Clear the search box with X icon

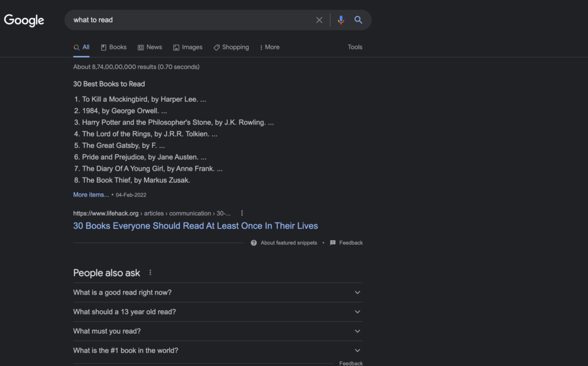coord(319,20)
